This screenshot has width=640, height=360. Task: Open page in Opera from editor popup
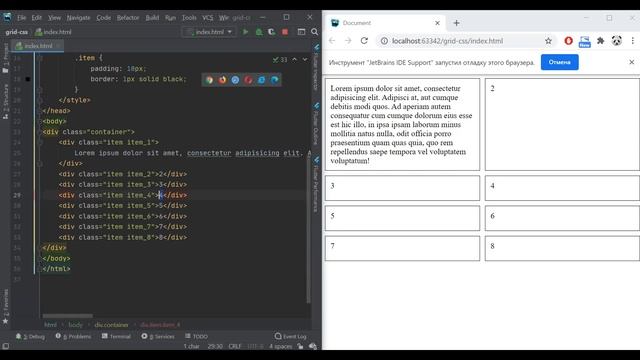click(248, 80)
